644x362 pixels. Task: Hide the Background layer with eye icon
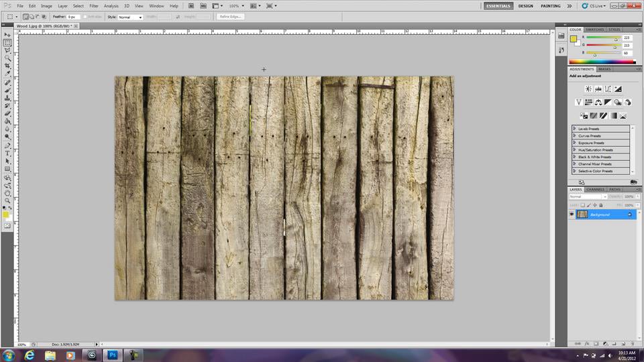(x=572, y=215)
